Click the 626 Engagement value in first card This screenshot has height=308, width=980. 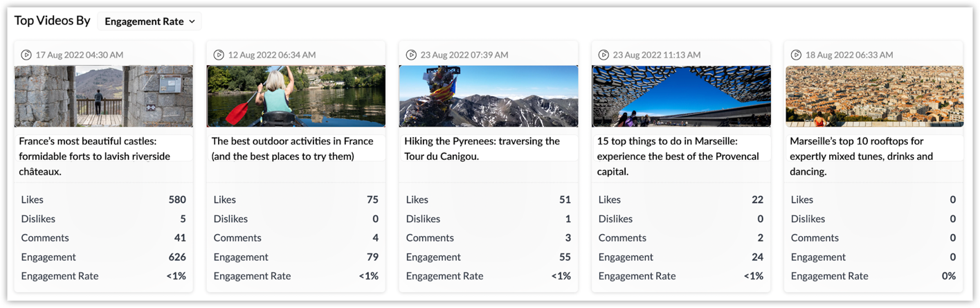(x=177, y=257)
